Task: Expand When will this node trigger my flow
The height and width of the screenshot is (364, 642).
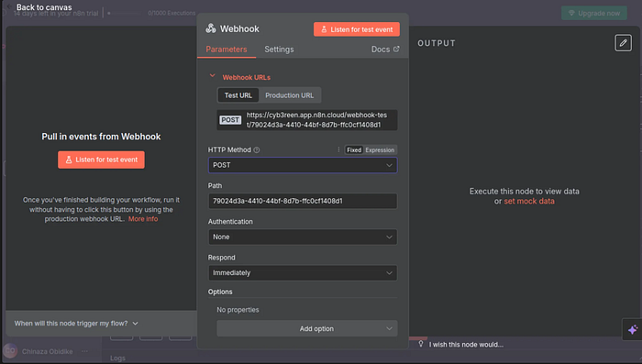Action: pos(76,324)
